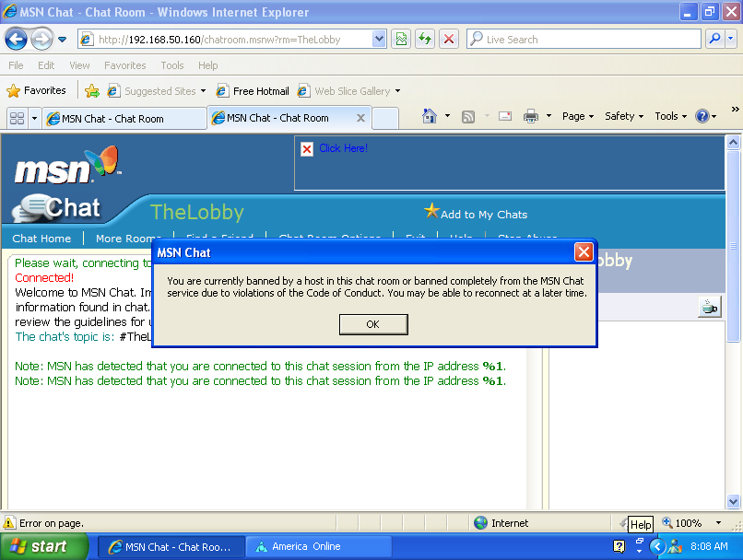Click the Add to Favorites Bar star
The image size is (743, 560).
[92, 91]
